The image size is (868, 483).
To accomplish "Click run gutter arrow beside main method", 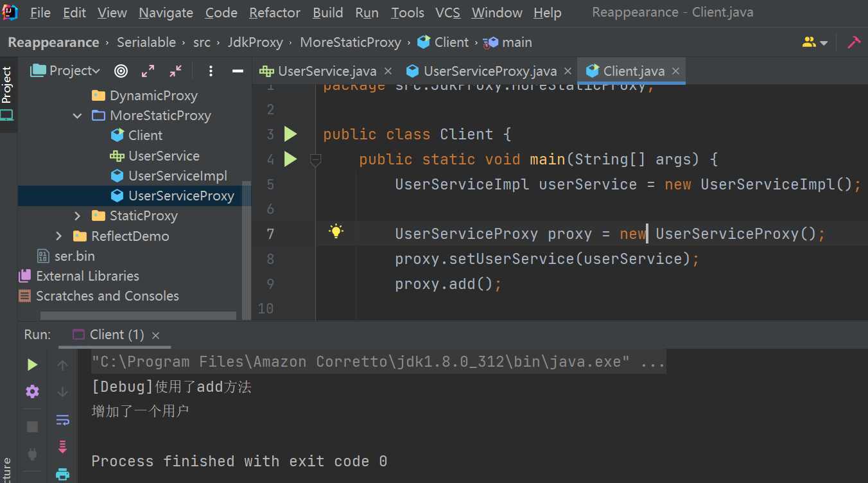I will (291, 159).
